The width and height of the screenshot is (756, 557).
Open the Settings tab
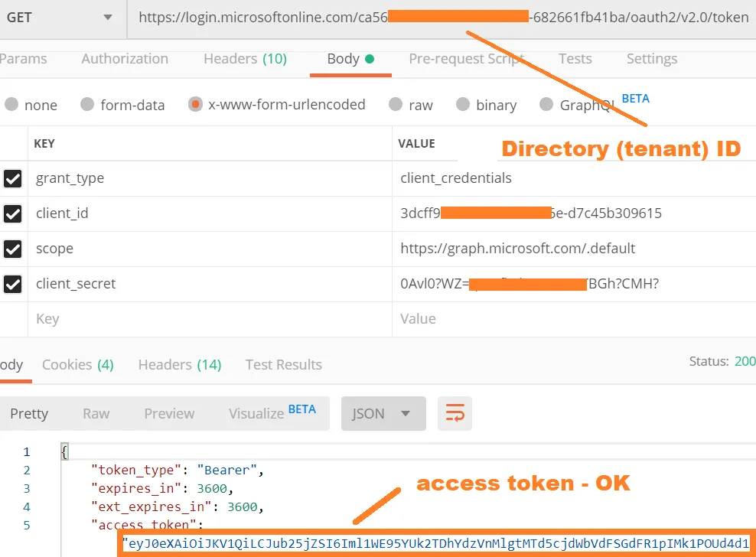pos(652,59)
